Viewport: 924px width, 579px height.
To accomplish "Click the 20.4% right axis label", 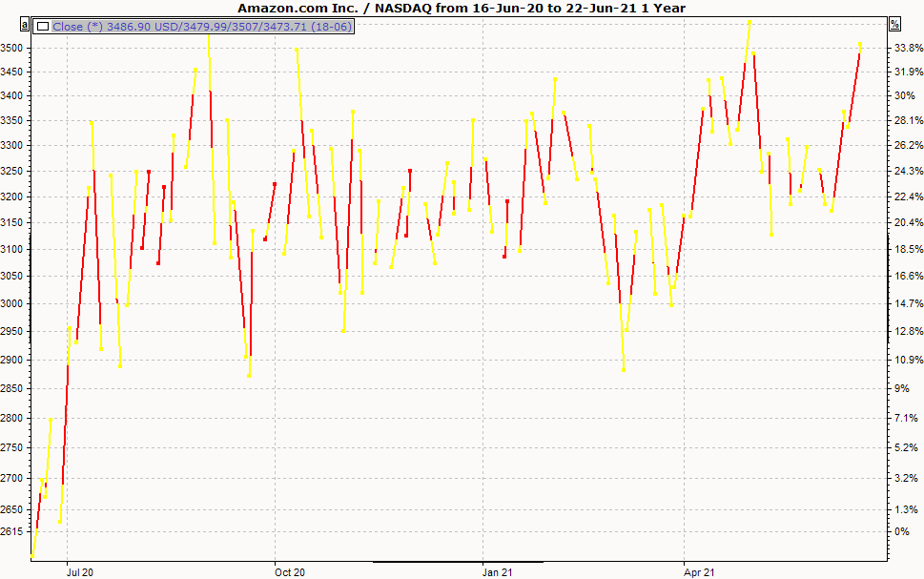I will click(906, 223).
